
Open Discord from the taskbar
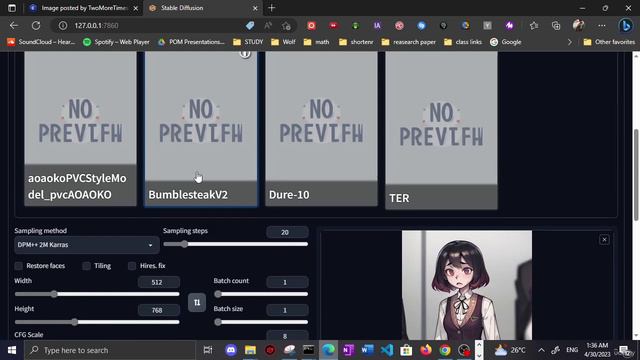tap(231, 350)
